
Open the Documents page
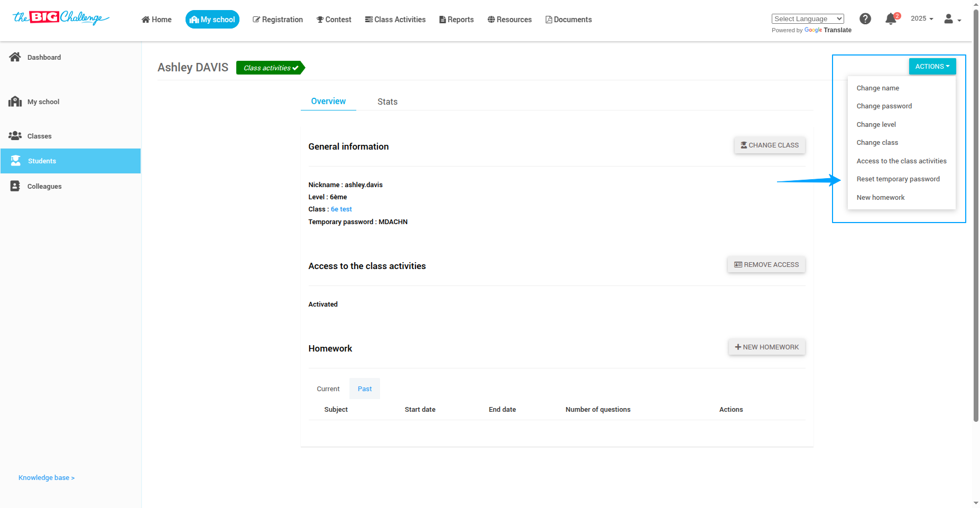coord(569,20)
